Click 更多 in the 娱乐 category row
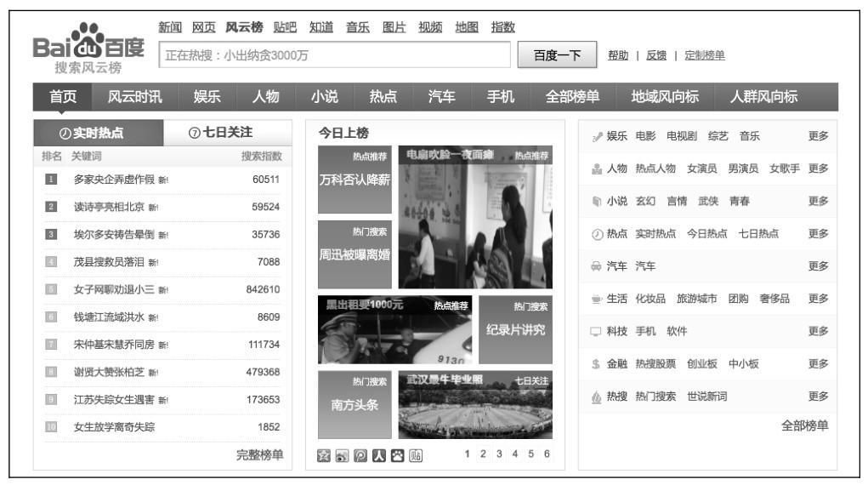The image size is (868, 485). pos(818,136)
